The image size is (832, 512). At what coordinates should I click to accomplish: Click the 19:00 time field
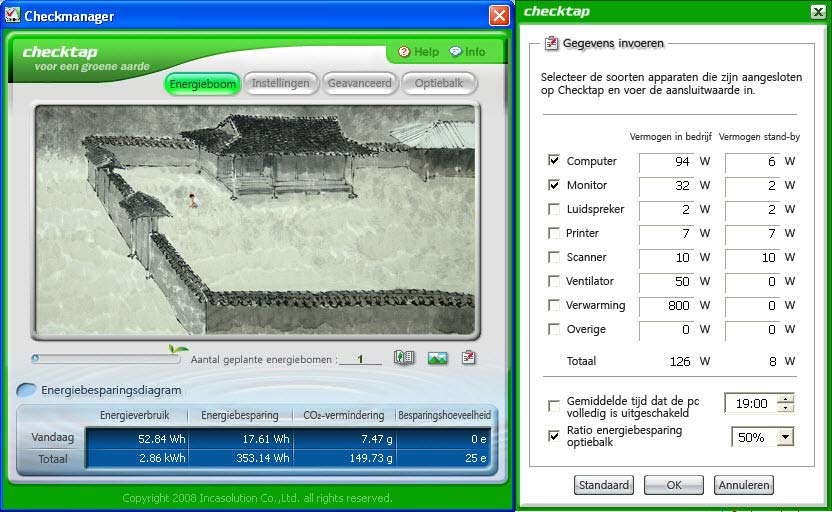tap(751, 404)
